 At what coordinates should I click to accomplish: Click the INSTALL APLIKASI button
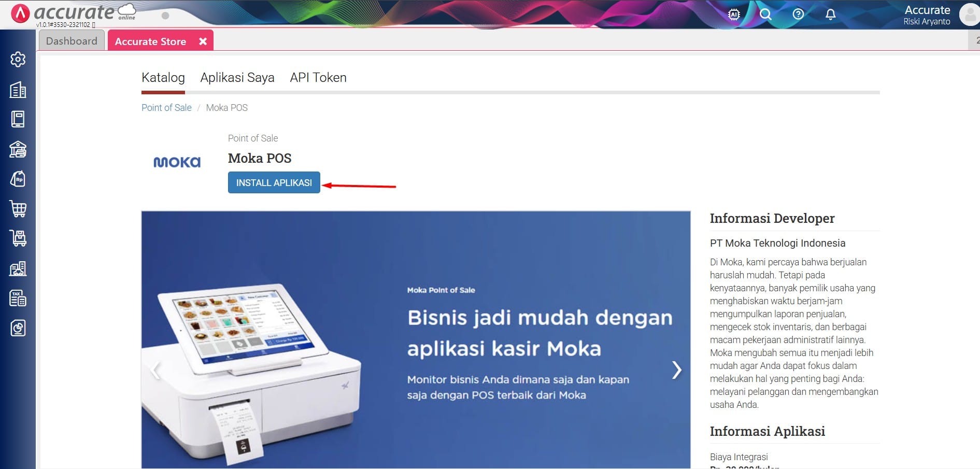pyautogui.click(x=274, y=182)
